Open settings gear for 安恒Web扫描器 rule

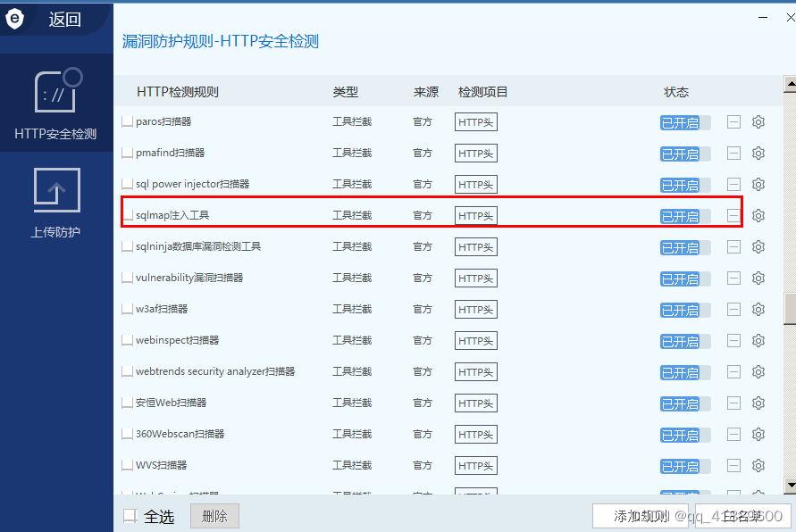758,403
